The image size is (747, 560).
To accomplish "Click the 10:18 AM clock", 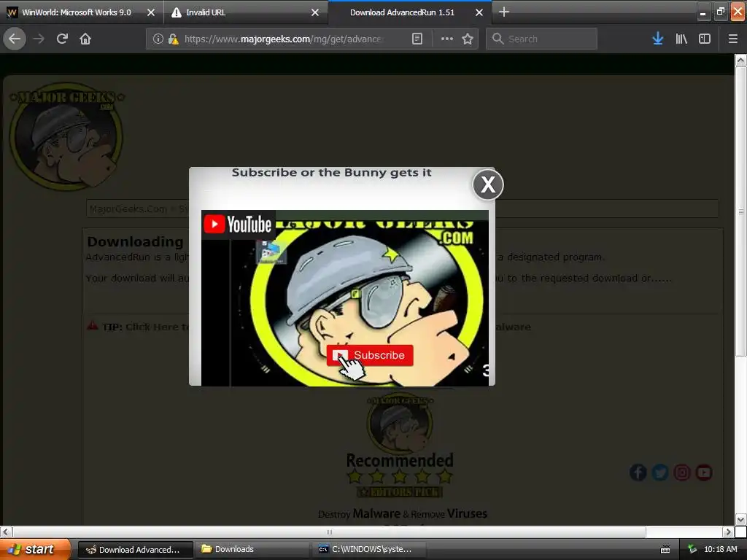I will [x=720, y=549].
